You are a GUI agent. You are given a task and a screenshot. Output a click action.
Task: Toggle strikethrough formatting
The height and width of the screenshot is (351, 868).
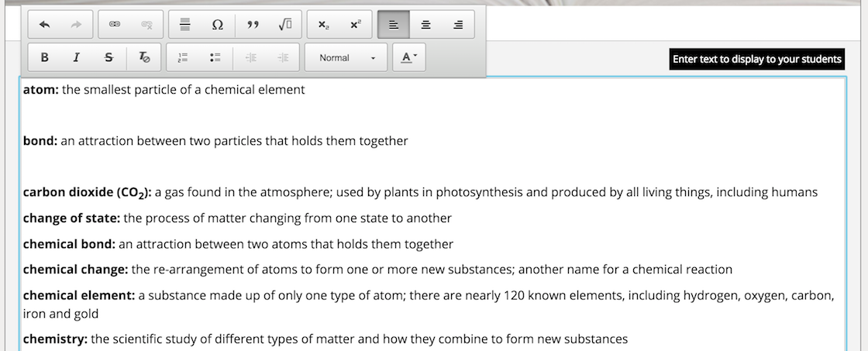click(x=108, y=57)
